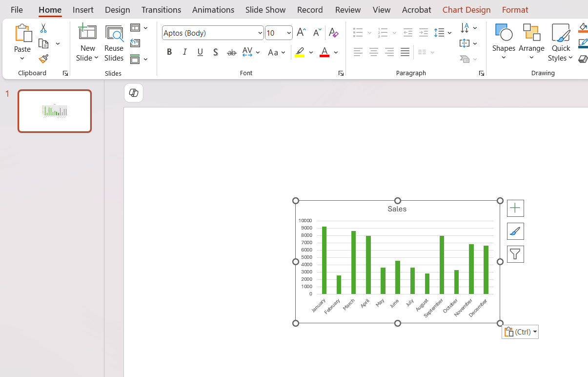Click the Cut scissors icon

43,28
